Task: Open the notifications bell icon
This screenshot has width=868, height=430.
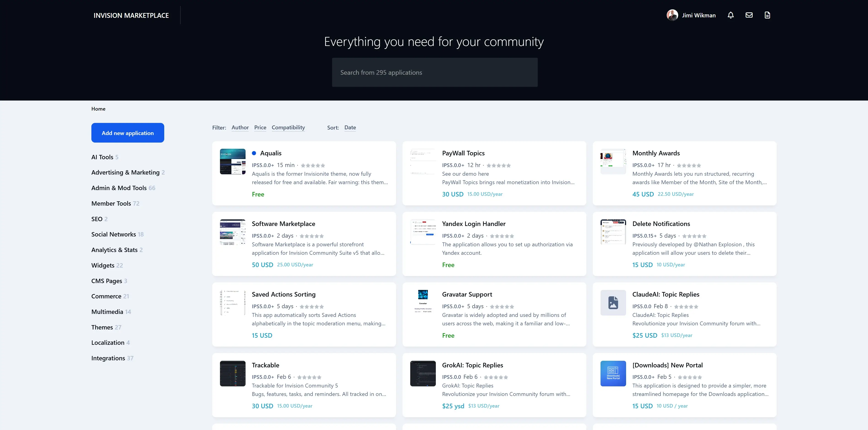Action: (730, 15)
